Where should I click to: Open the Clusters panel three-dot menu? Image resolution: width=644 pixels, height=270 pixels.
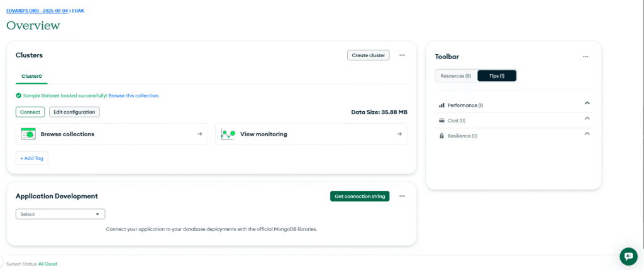click(402, 55)
